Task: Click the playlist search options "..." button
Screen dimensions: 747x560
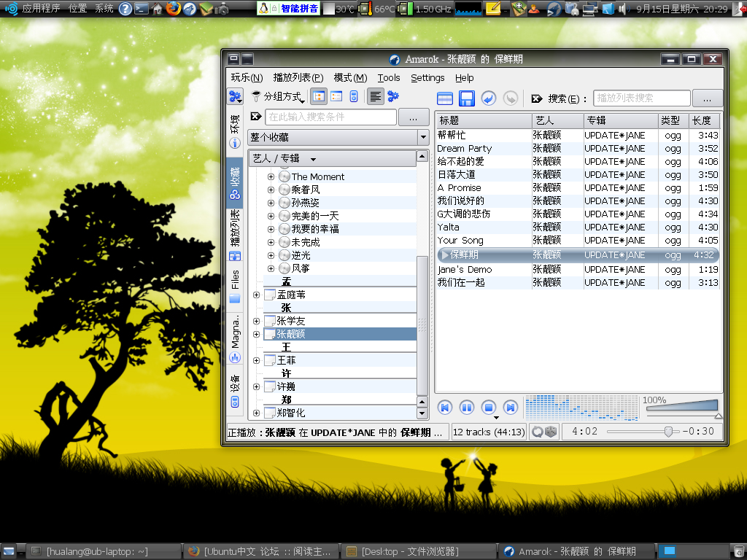Action: [x=707, y=98]
